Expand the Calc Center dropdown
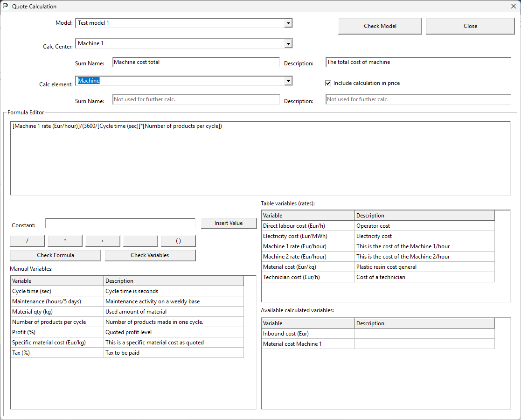Viewport: 521px width, 420px height. pyautogui.click(x=288, y=43)
